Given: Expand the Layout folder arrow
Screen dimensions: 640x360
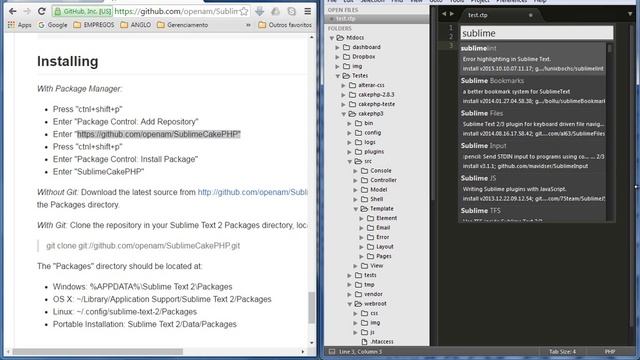Looking at the screenshot, I should pyautogui.click(x=362, y=247).
